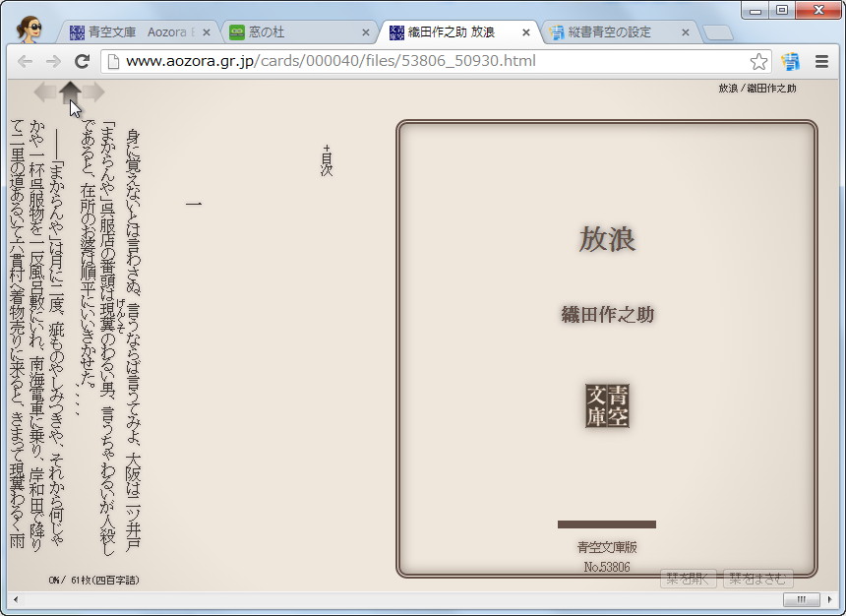Click the translate icon in the address bar
846x616 pixels.
pos(790,61)
